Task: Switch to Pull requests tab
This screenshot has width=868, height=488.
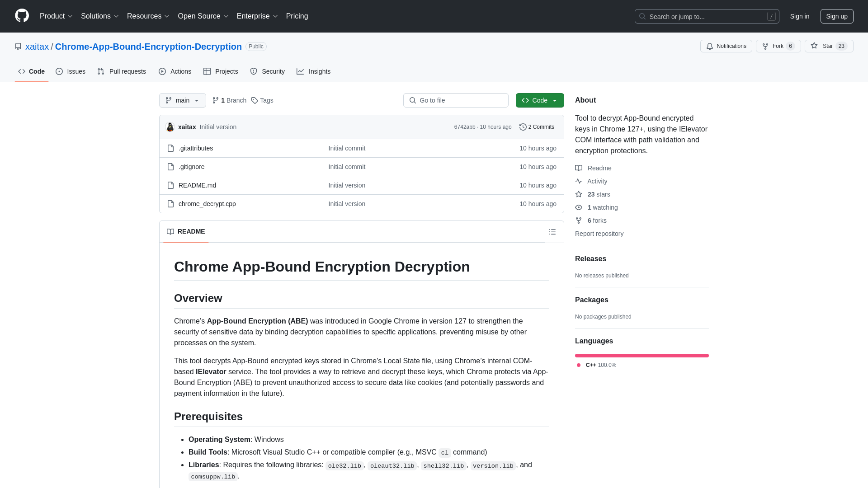Action: [x=122, y=71]
